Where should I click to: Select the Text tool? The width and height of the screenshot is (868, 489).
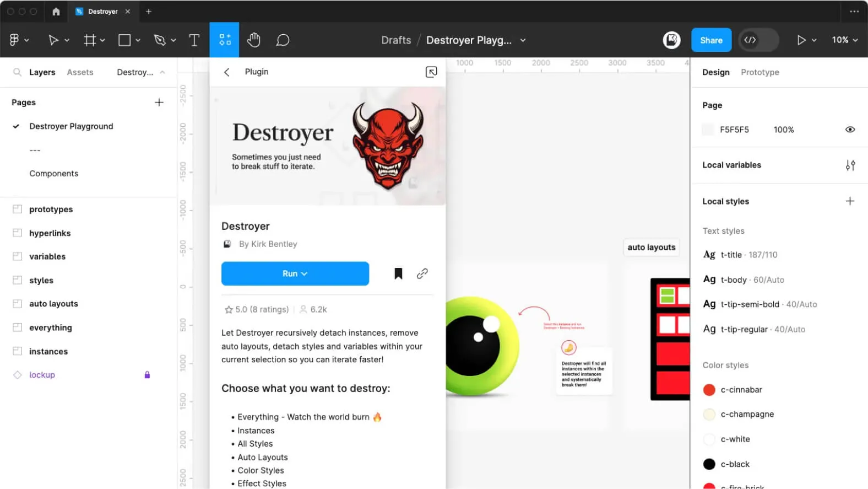[x=194, y=40]
